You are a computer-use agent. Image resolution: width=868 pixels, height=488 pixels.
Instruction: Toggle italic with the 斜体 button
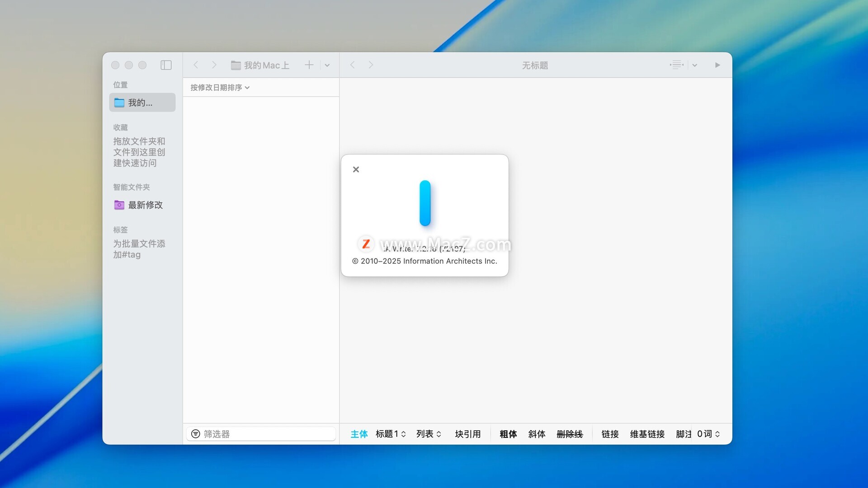point(537,434)
